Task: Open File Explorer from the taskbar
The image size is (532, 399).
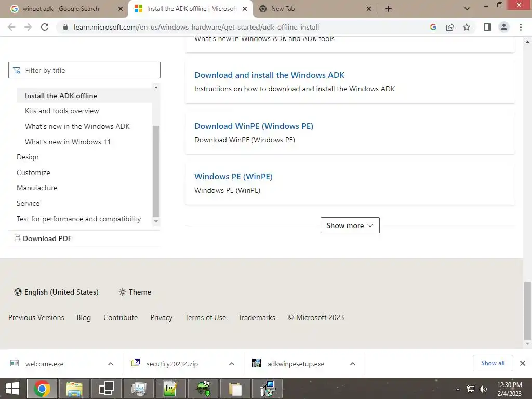Action: point(74,389)
